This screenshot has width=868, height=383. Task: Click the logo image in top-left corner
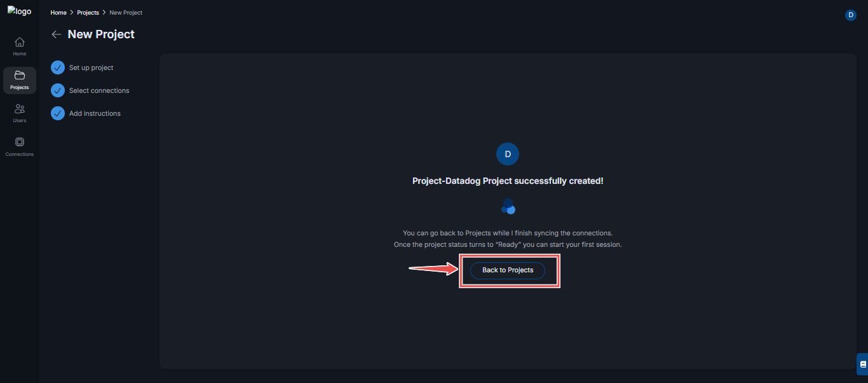(19, 11)
